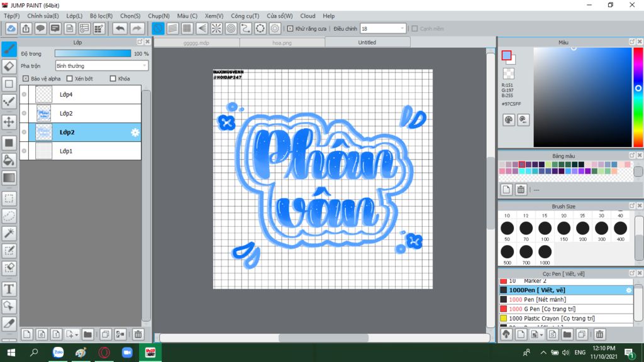Select the Move tool
This screenshot has height=362, width=644.
(x=9, y=122)
